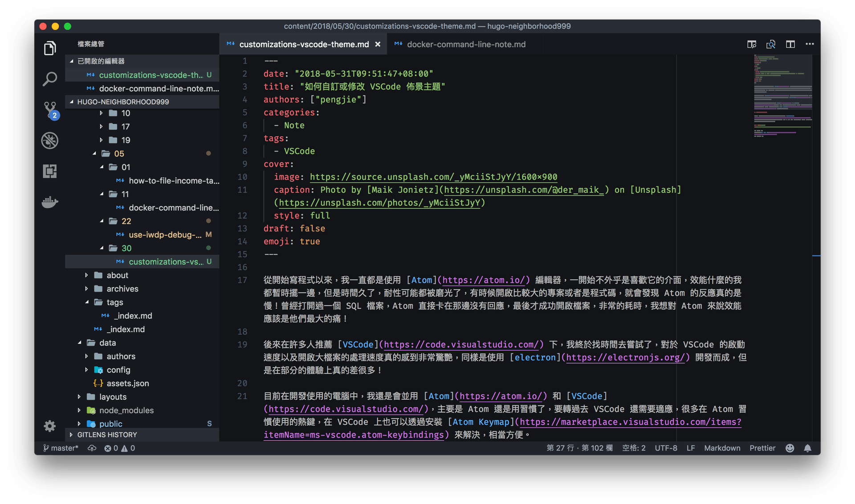The height and width of the screenshot is (504, 855).
Task: Click the unsplash source image URL on line 10
Action: [x=433, y=177]
